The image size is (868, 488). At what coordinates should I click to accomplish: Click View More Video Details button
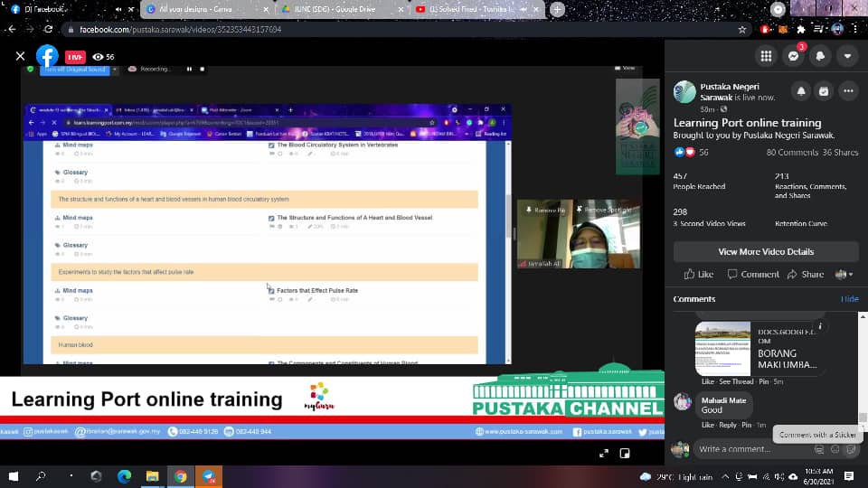[766, 252]
